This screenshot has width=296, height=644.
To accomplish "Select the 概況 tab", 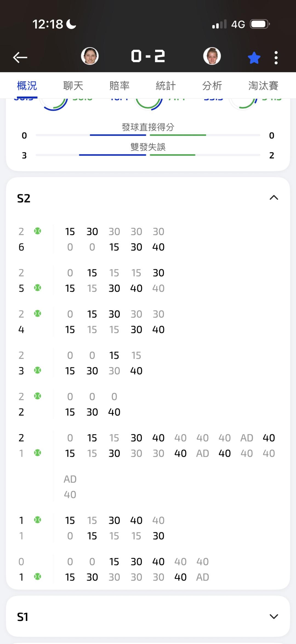I will pyautogui.click(x=27, y=86).
